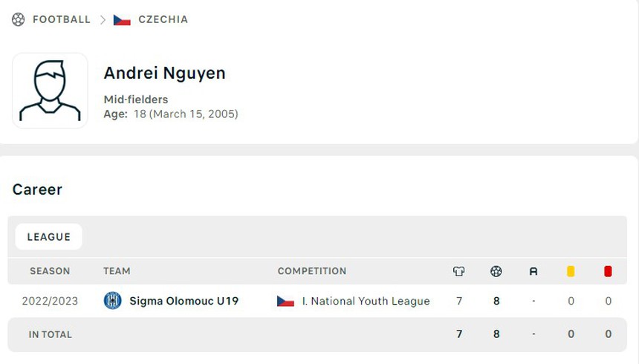Click the jersey appearances column icon
This screenshot has width=639, height=364.
(459, 271)
